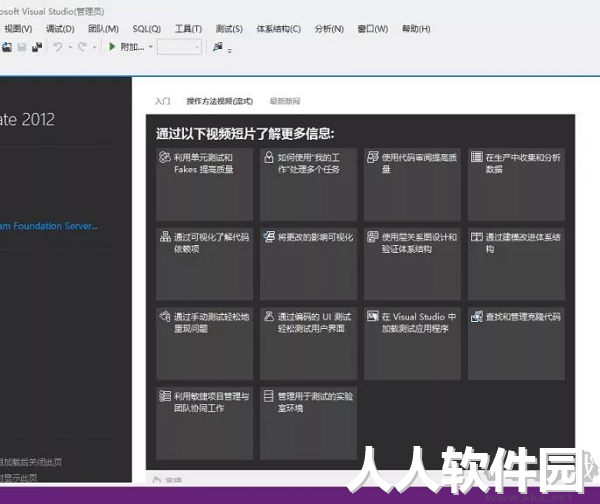The height and width of the screenshot is (504, 600).
Task: Click the icon on the 使用代码审阅提高质量 tile
Action: coord(373,157)
